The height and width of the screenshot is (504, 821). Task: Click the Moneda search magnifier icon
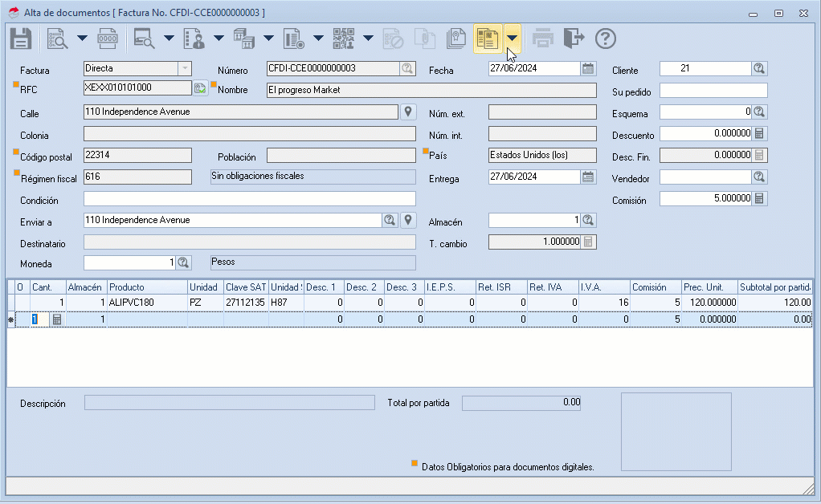[183, 262]
